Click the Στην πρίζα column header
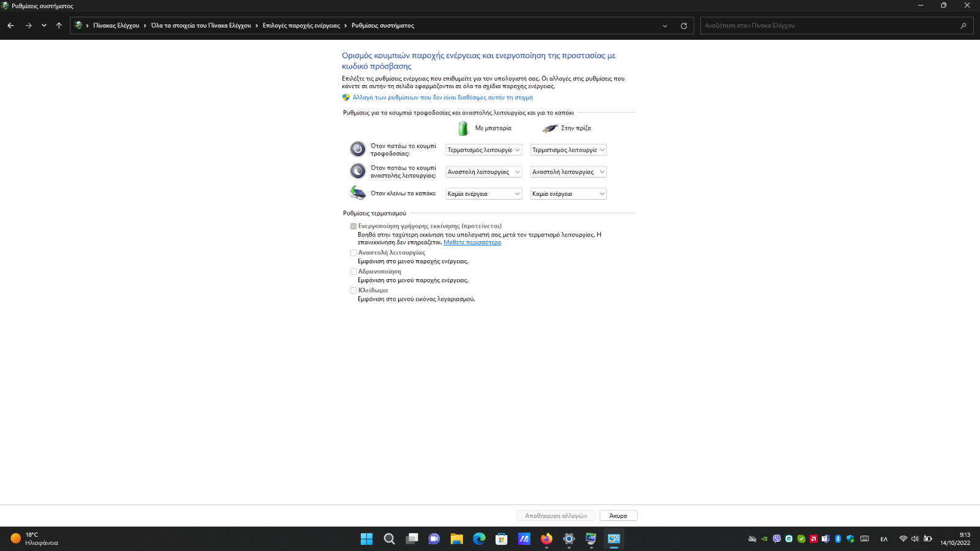Image resolution: width=980 pixels, height=551 pixels. [x=576, y=128]
